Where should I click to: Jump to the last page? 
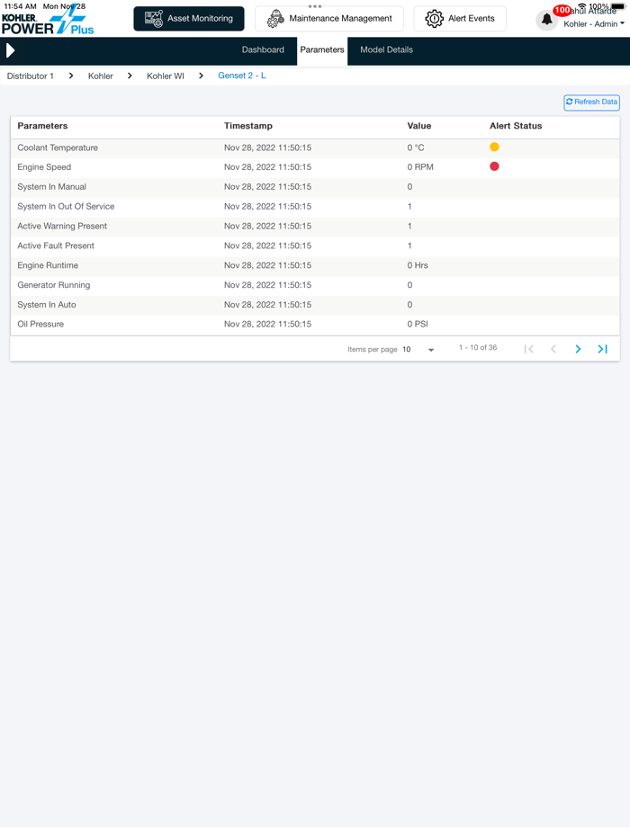click(603, 349)
